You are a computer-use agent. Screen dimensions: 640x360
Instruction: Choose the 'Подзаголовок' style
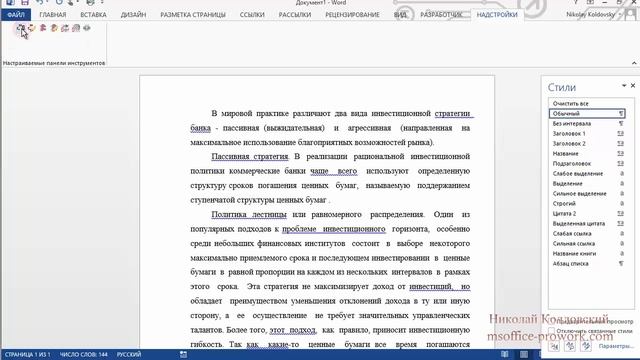[587, 164]
